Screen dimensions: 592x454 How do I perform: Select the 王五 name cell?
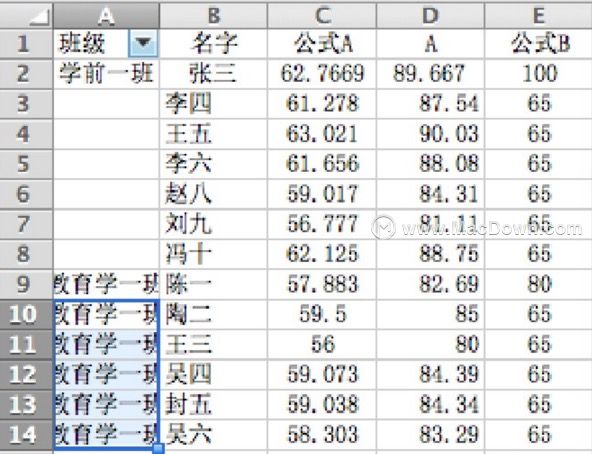pos(213,134)
